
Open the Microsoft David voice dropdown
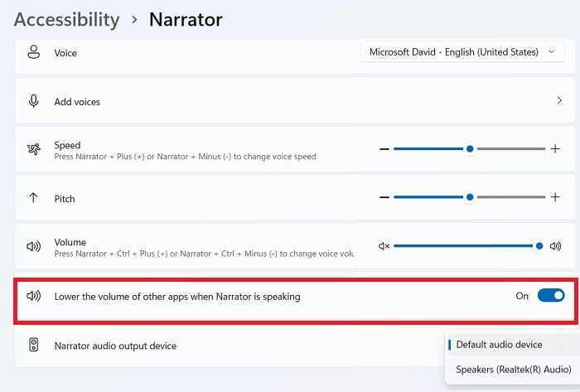click(x=462, y=52)
